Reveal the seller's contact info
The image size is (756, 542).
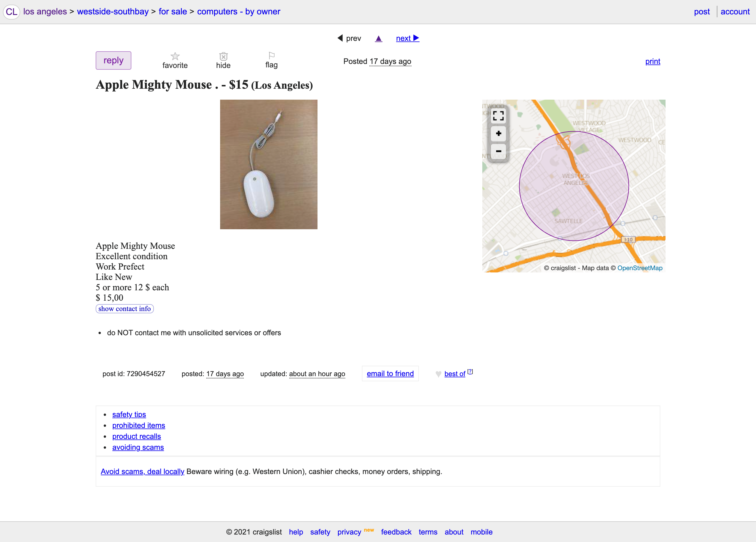click(124, 309)
